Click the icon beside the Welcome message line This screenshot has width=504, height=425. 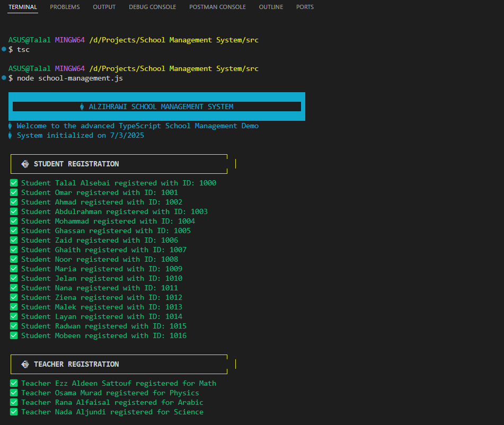tap(10, 126)
